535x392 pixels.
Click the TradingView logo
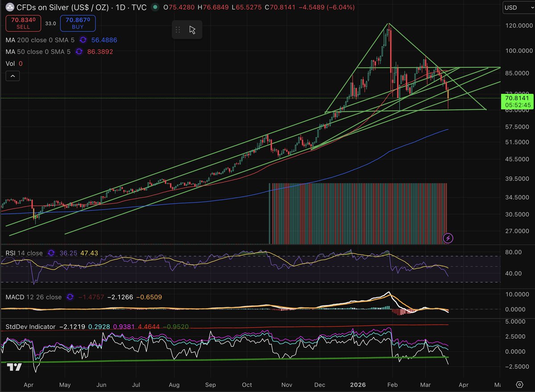point(15,367)
